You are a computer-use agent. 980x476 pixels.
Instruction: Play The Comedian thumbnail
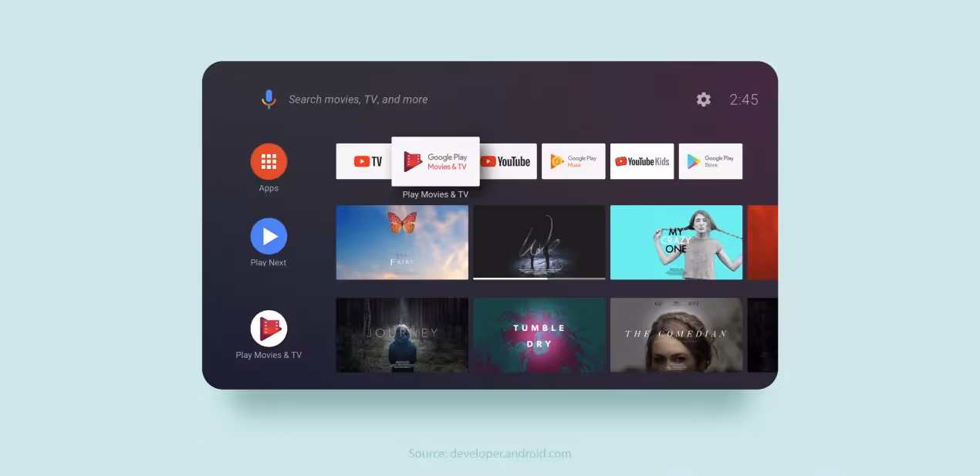point(676,335)
